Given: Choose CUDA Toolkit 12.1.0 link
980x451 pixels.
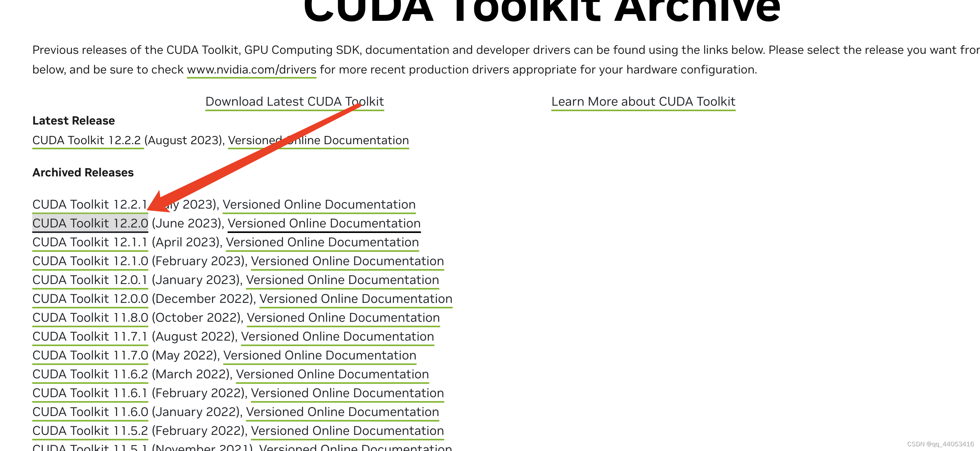Looking at the screenshot, I should point(90,261).
